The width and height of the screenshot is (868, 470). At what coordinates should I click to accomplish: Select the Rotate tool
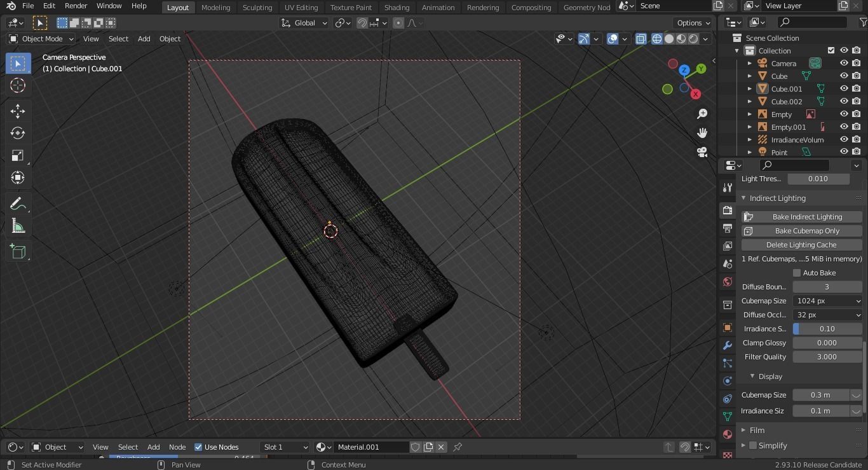18,133
